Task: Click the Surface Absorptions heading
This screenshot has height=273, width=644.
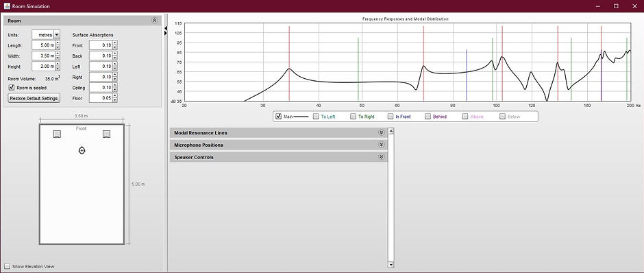Action: point(92,35)
